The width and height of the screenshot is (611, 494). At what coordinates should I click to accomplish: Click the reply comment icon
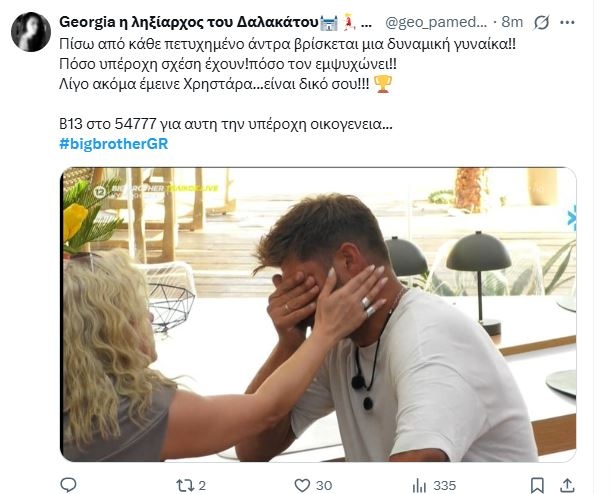pyautogui.click(x=69, y=485)
